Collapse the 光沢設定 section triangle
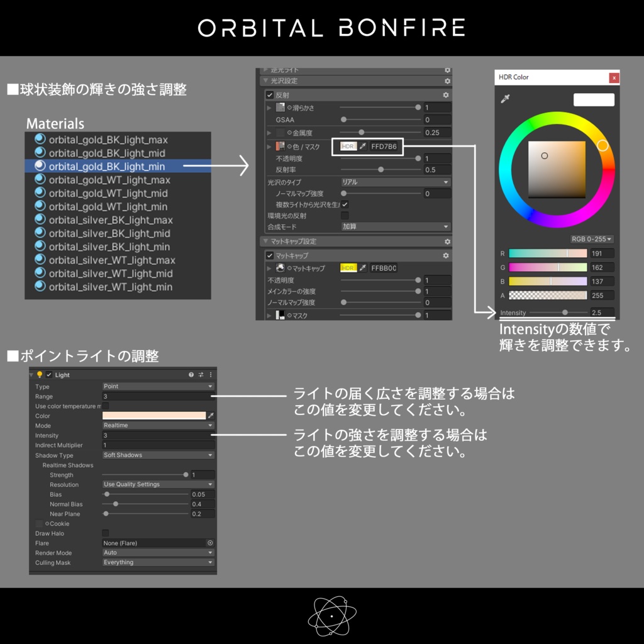This screenshot has width=644, height=644. coord(266,80)
